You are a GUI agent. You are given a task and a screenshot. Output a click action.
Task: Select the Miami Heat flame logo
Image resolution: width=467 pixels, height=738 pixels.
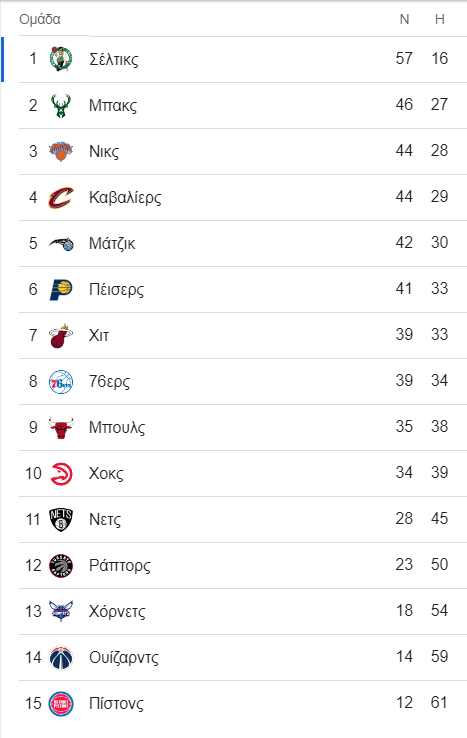(x=61, y=336)
